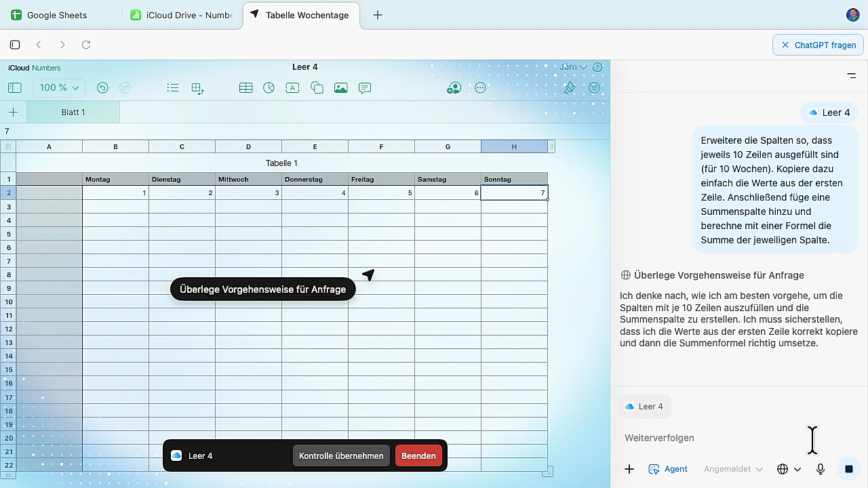Insert image using media icon
This screenshot has width=868, height=488.
(x=340, y=88)
